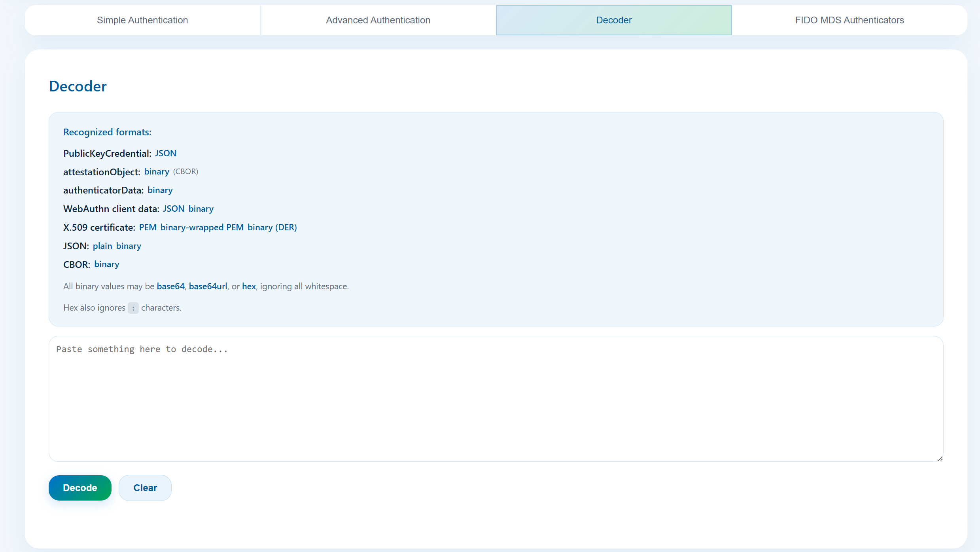Switch to Advanced Authentication tab
Image resolution: width=980 pixels, height=552 pixels.
(x=378, y=20)
